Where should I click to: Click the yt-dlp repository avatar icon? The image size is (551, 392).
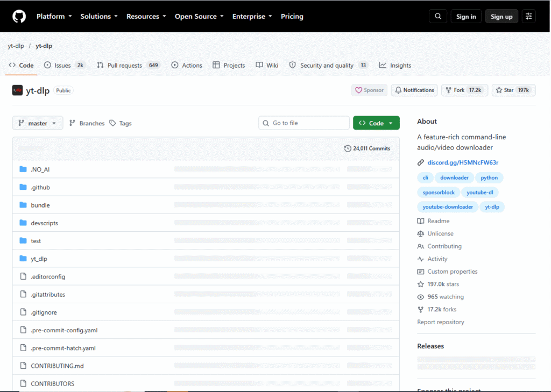tap(17, 90)
